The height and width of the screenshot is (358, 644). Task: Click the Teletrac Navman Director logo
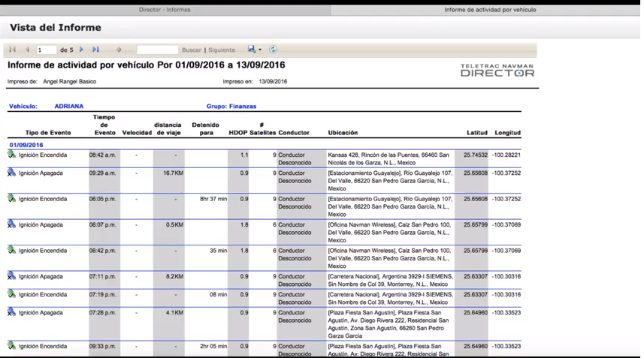point(497,71)
